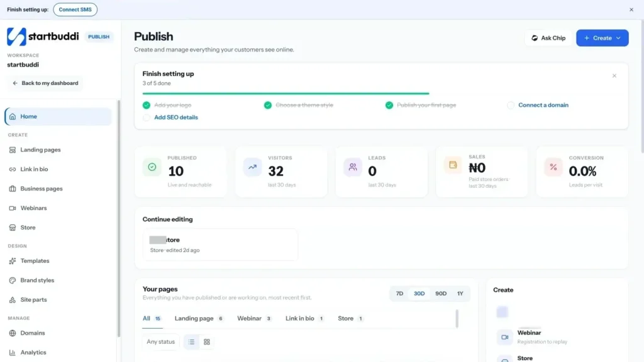Viewport: 644px width, 362px height.
Task: Open Landing pages from the sidebar
Action: pos(40,150)
